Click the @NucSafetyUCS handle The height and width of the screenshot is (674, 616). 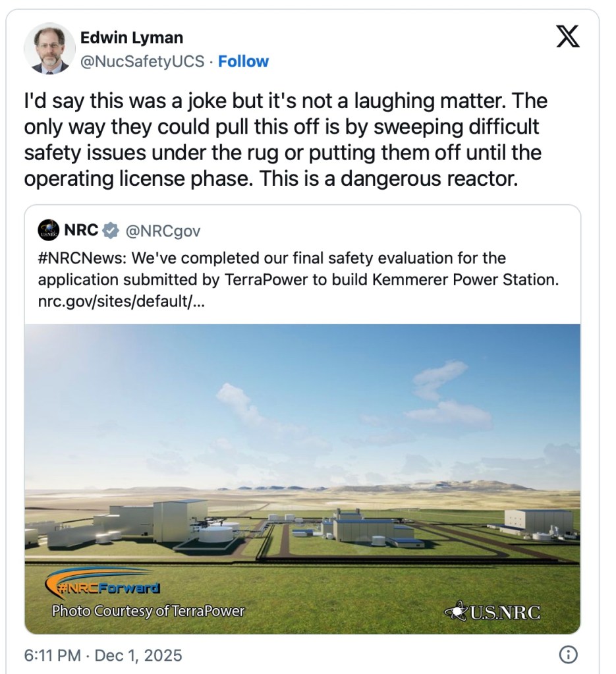point(141,61)
